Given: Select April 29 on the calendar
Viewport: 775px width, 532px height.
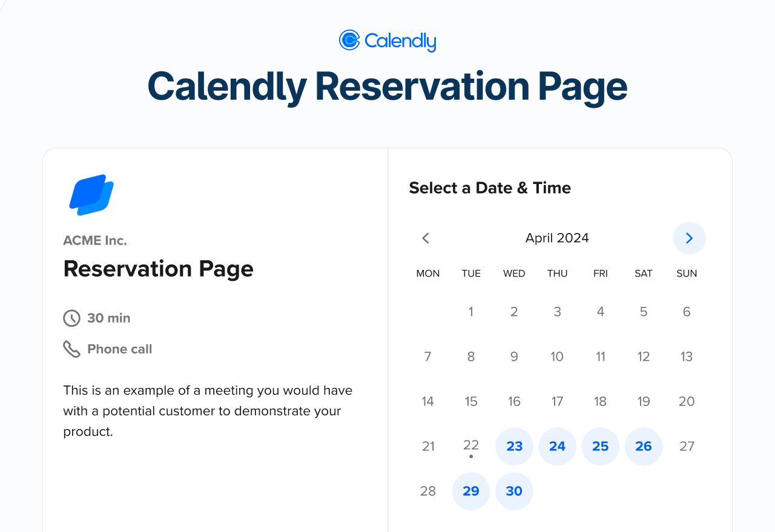Looking at the screenshot, I should [x=471, y=491].
